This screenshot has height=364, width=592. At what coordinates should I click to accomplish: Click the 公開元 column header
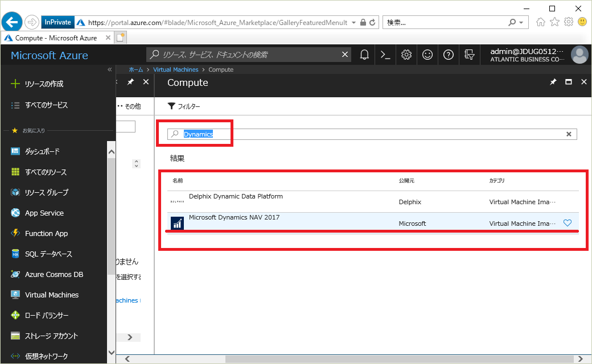point(406,181)
